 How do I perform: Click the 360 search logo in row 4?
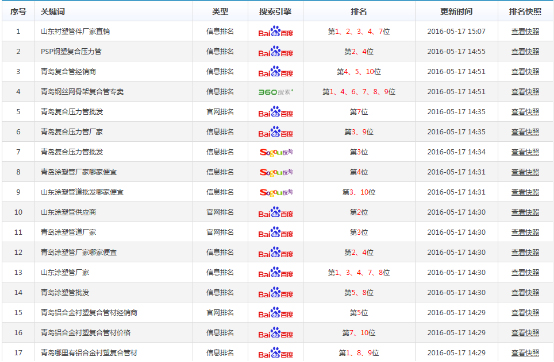pos(276,92)
